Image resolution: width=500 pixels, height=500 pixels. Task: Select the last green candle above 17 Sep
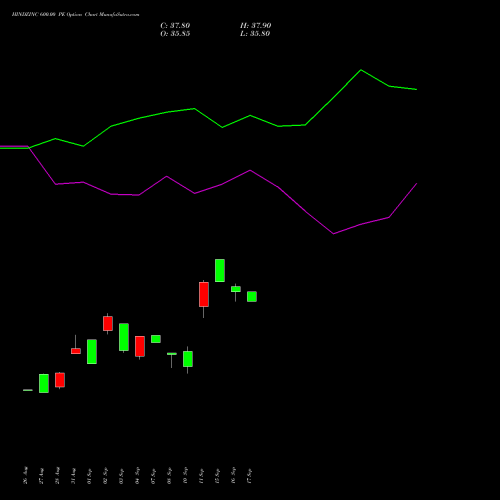click(x=252, y=297)
